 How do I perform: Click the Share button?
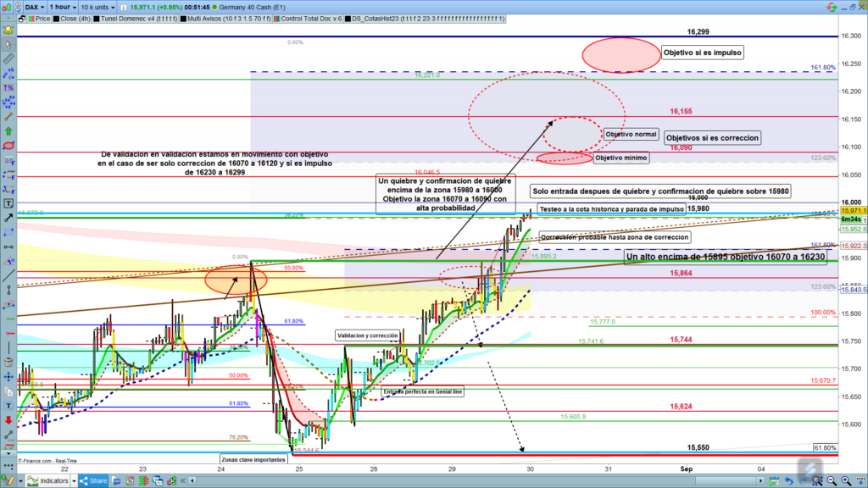coord(93,481)
